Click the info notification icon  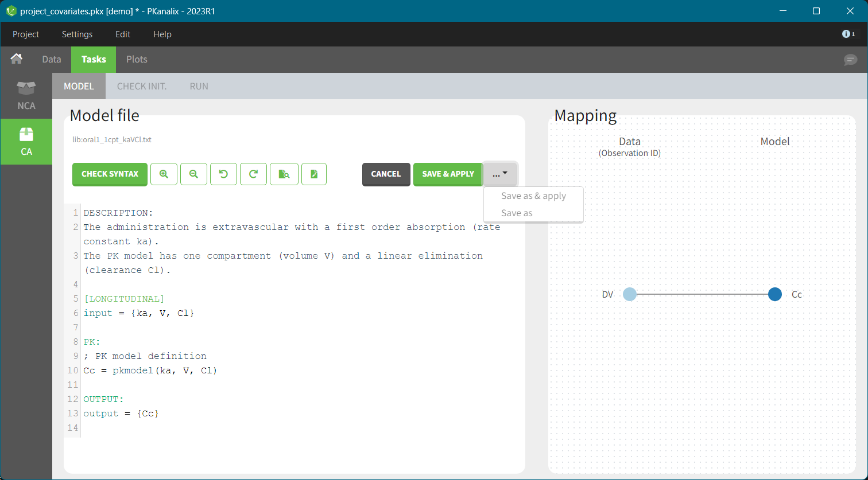coord(848,34)
